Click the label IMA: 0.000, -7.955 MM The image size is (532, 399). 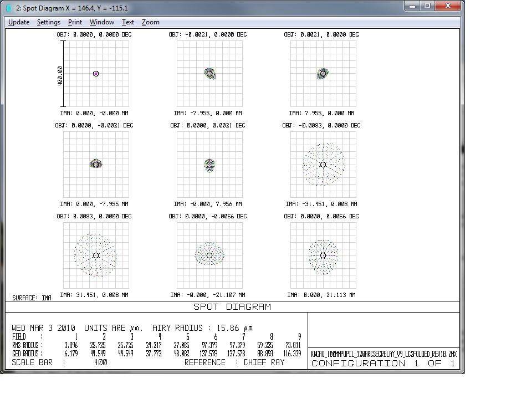click(94, 204)
